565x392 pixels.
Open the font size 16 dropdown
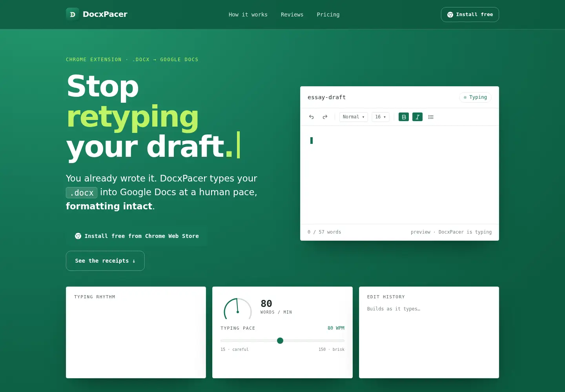[x=381, y=117]
